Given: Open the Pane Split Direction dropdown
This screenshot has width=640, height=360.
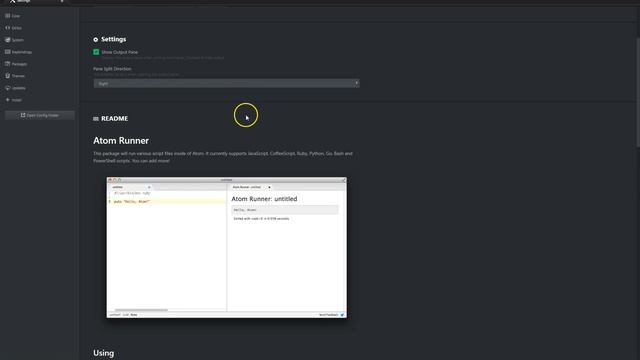Looking at the screenshot, I should coord(227,83).
